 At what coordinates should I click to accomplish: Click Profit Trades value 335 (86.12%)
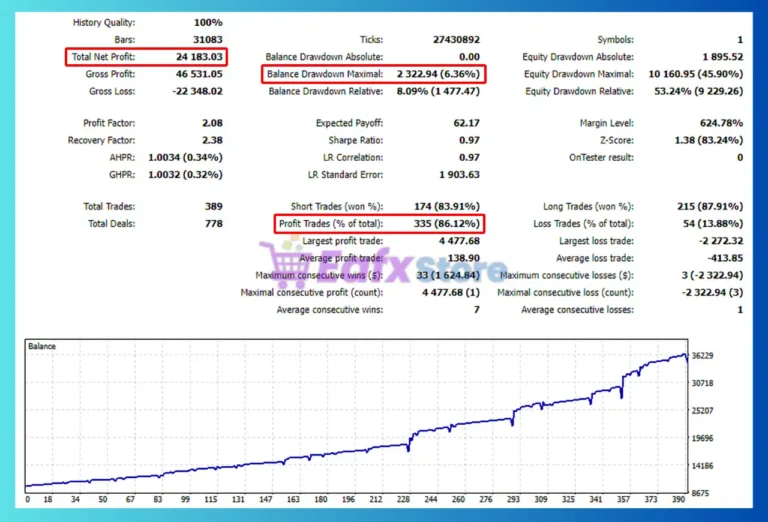(x=447, y=223)
